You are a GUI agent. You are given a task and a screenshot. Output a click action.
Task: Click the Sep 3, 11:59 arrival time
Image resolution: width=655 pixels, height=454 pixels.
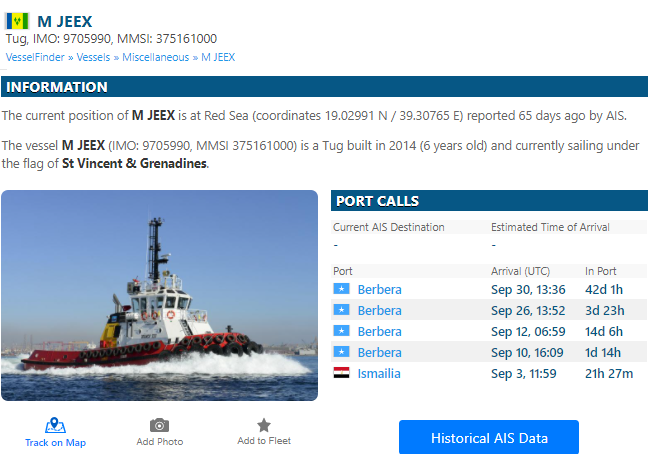click(523, 373)
